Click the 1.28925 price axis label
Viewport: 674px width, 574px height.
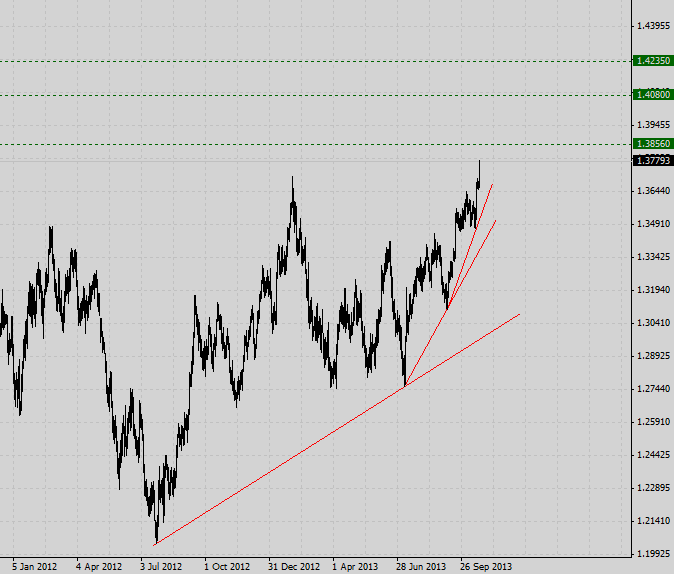tap(653, 356)
